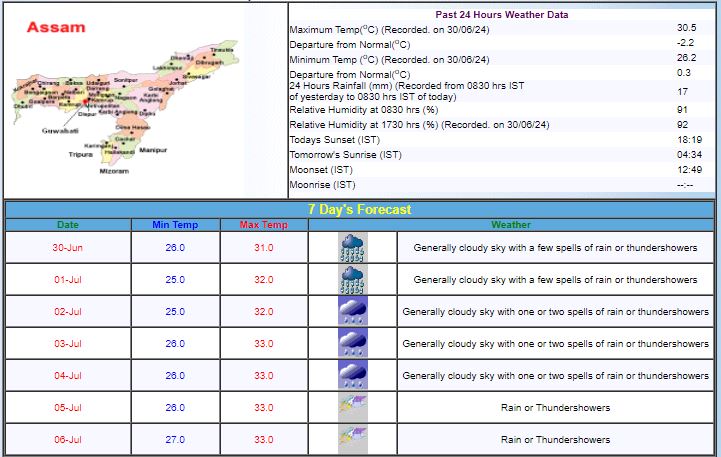The width and height of the screenshot is (721, 457).
Task: Click the red Guwahati marker on map
Action: click(85, 102)
